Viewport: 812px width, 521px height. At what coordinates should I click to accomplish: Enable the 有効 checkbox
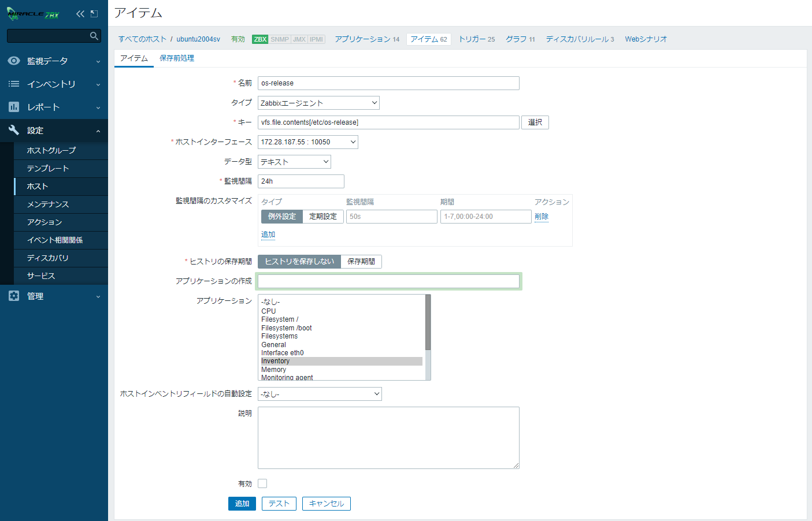coord(262,483)
